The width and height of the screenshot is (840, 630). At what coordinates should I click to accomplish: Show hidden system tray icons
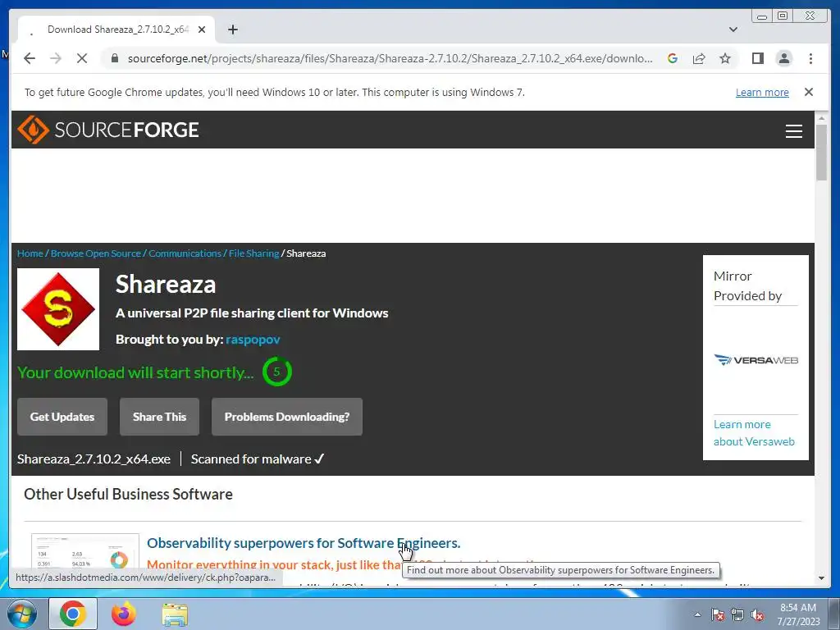pos(697,614)
